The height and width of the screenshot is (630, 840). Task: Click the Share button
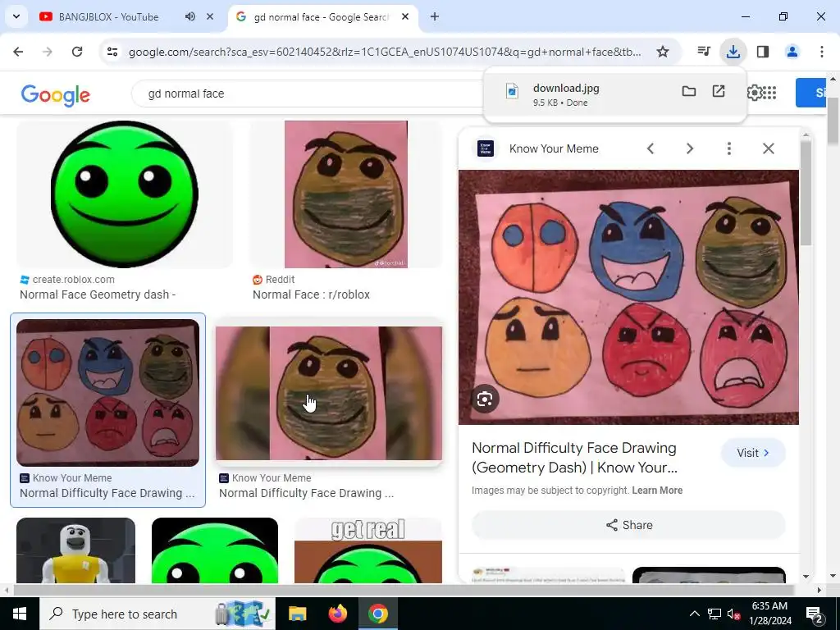(628, 525)
